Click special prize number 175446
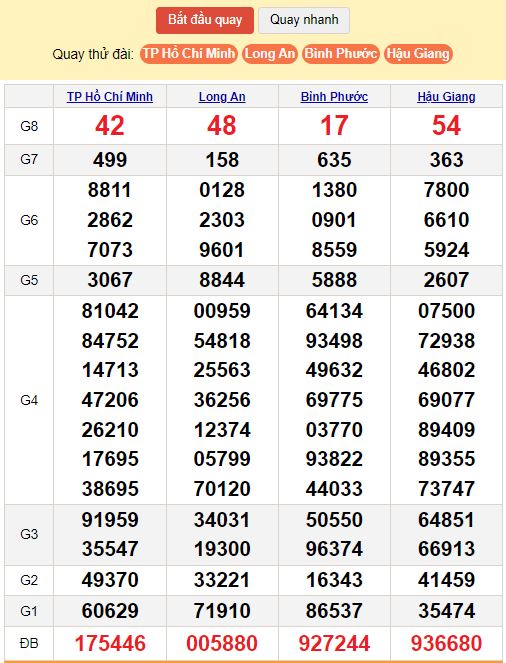This screenshot has width=506, height=663. pyautogui.click(x=110, y=644)
